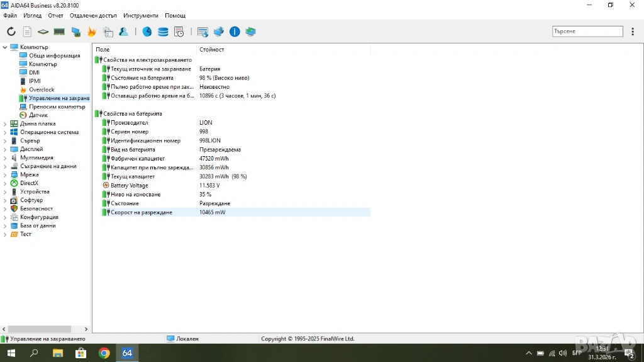Click the Refresh toolbar icon
The image size is (644, 362).
pos(11,31)
